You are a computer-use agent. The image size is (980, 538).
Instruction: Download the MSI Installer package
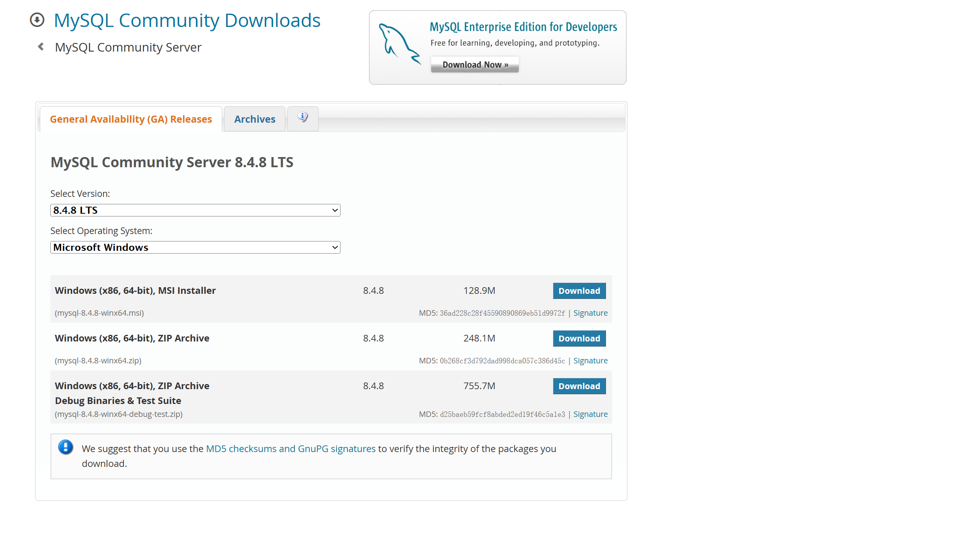579,291
